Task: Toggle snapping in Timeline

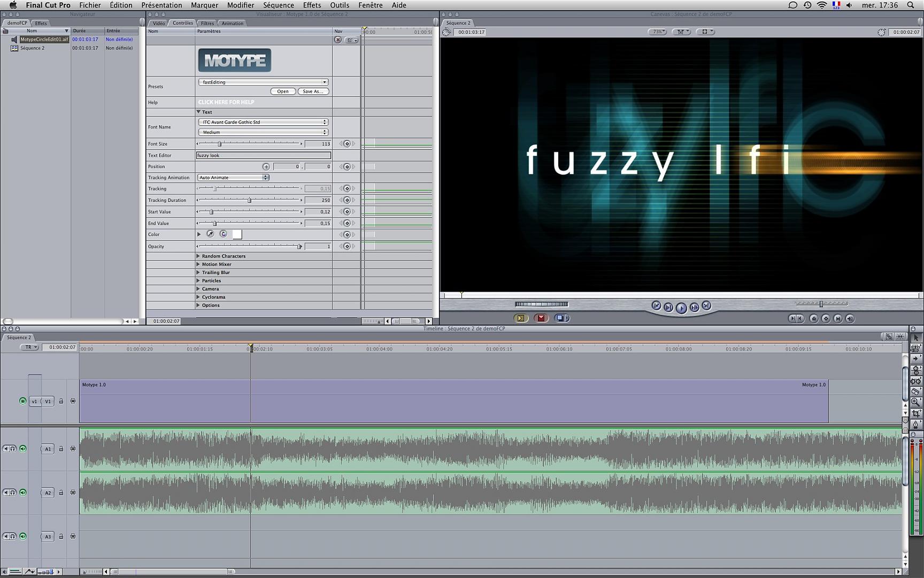Action: pyautogui.click(x=900, y=337)
